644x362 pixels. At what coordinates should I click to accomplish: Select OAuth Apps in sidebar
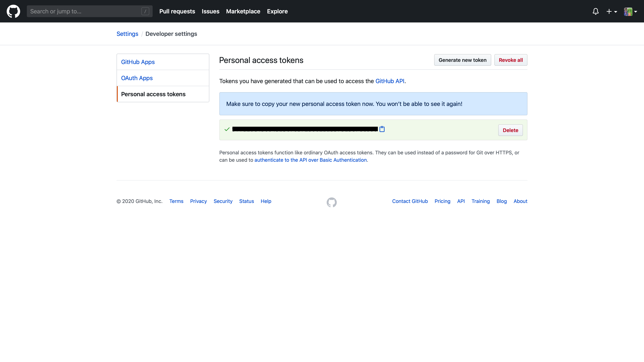163,78
